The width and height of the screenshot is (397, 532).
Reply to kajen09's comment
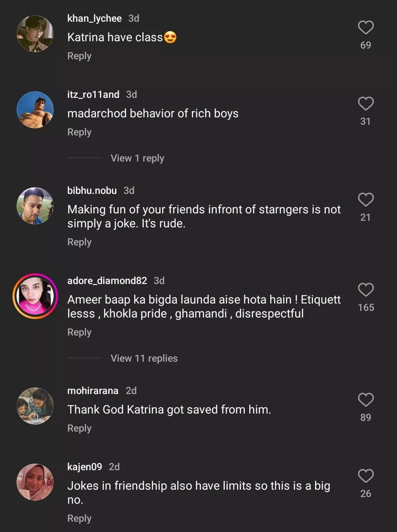(x=79, y=518)
